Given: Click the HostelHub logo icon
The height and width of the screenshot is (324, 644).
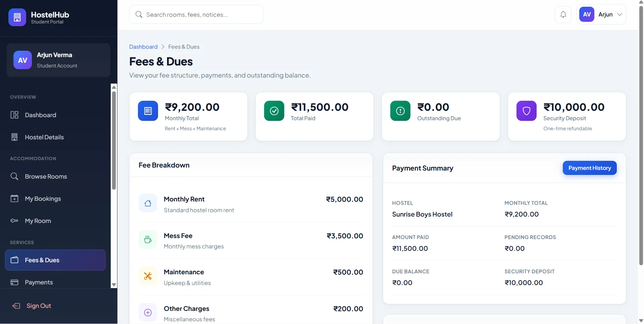Looking at the screenshot, I should point(17,17).
